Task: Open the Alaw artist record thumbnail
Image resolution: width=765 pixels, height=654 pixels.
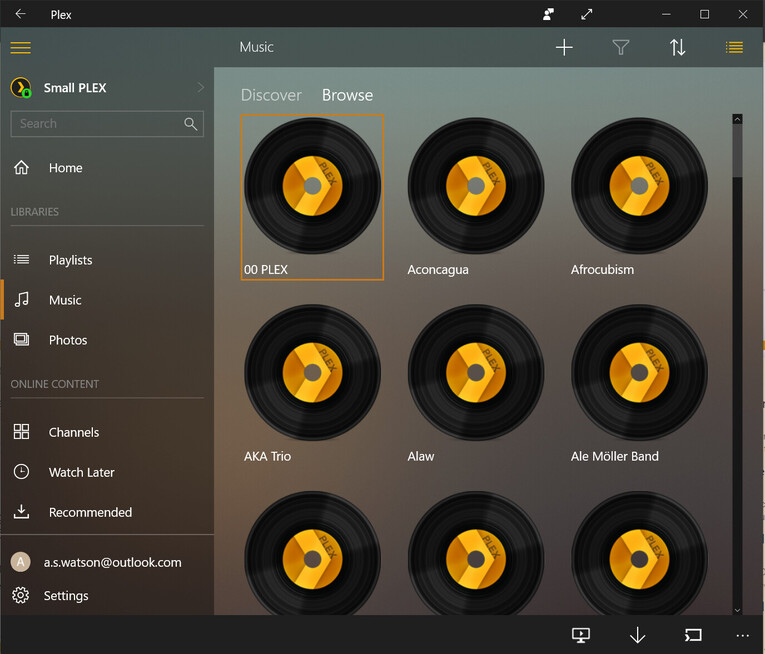Action: (x=476, y=372)
